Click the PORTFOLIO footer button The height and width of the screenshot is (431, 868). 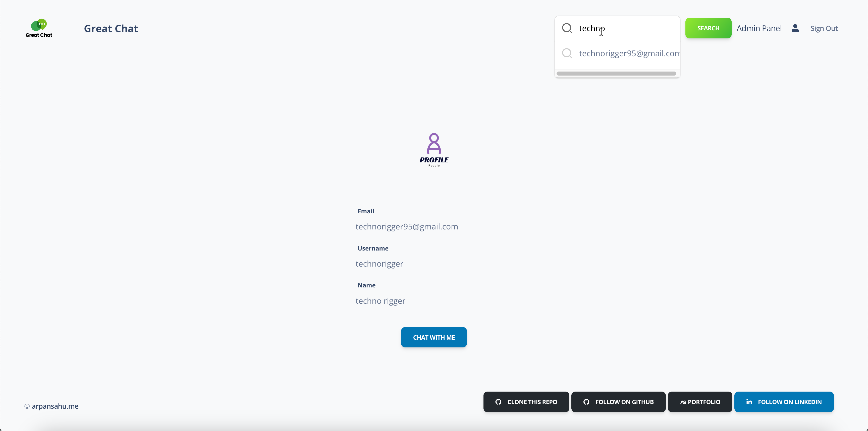tap(700, 402)
